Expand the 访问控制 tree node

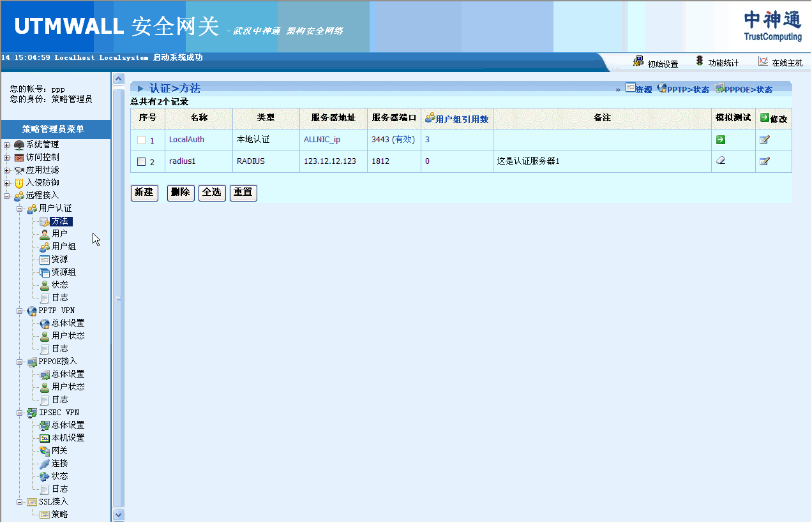pos(7,158)
